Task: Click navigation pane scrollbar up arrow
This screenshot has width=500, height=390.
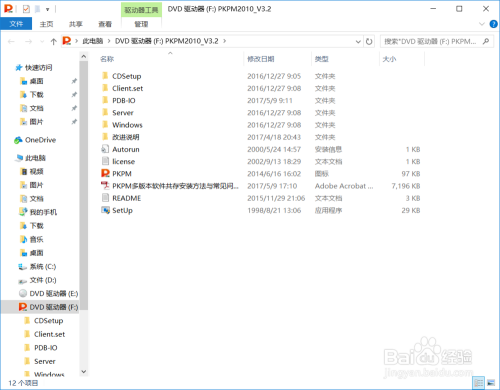Action: pos(84,56)
